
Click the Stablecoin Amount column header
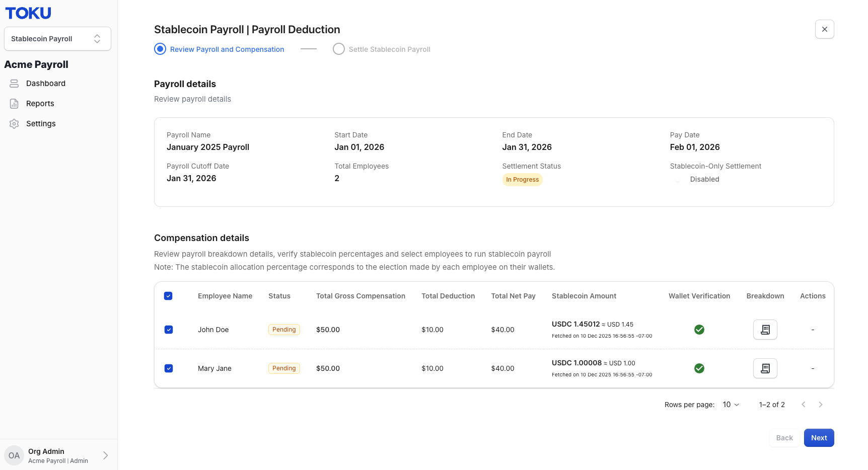coord(584,296)
